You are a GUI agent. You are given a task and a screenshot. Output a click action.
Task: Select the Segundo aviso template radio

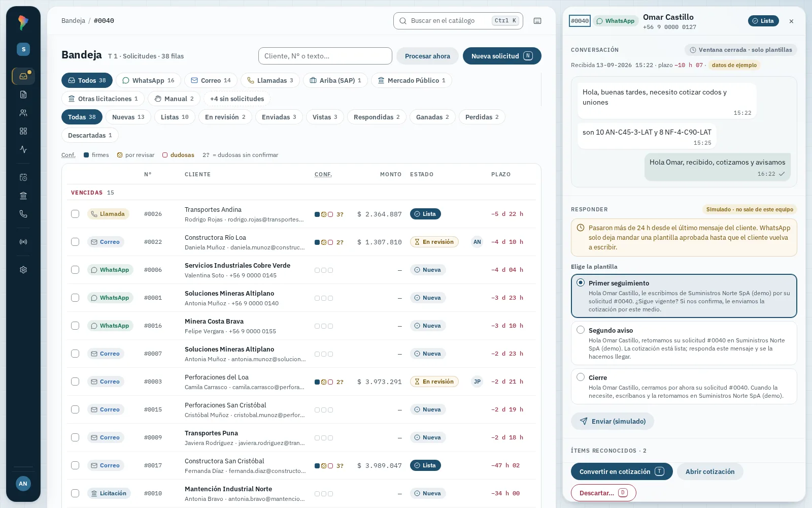581,330
